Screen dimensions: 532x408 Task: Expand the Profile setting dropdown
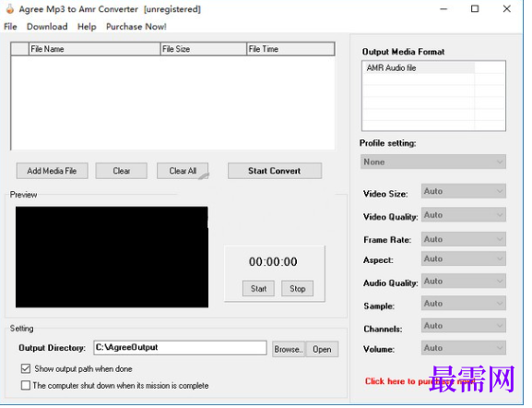click(x=433, y=162)
